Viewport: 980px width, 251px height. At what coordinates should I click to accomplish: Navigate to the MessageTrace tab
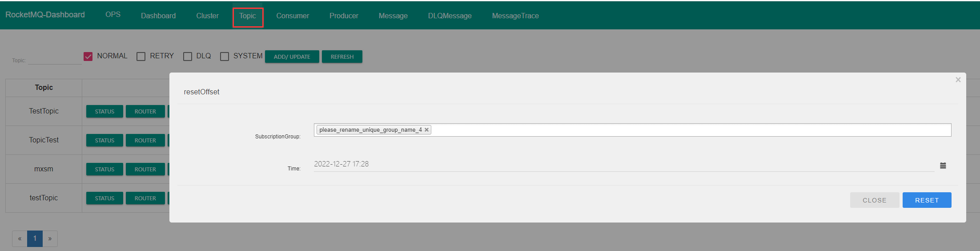pyautogui.click(x=515, y=16)
